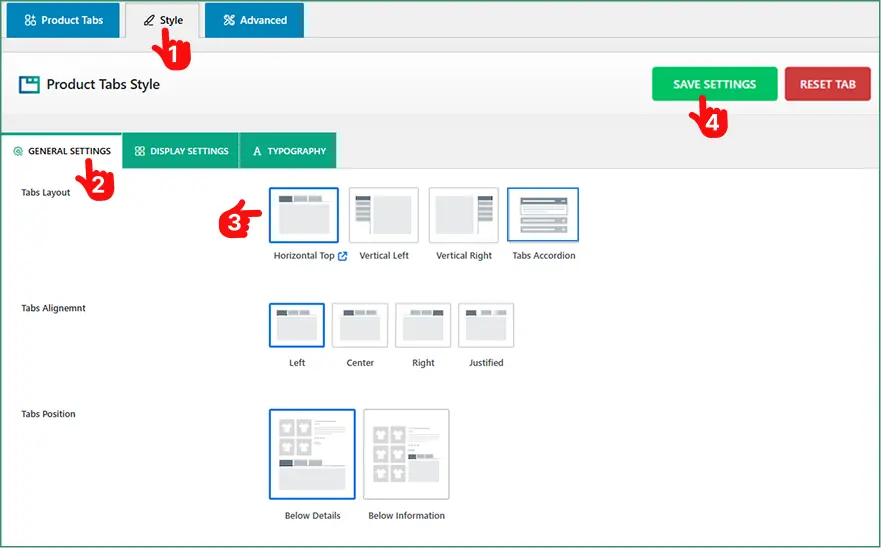Switch to Display Settings sub-tab
The height and width of the screenshot is (548, 881).
pos(181,151)
